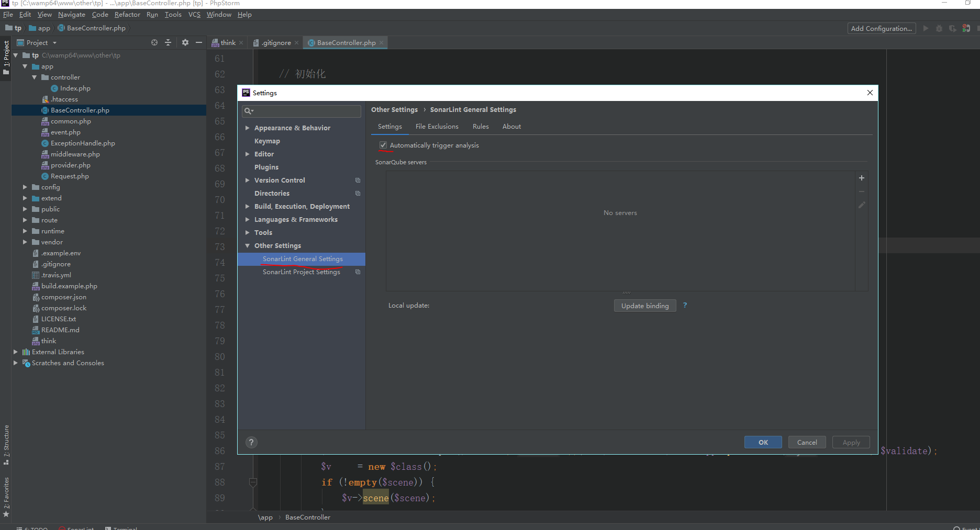Click project-level icon next to SonarLint Project Settings
Screen dimensions: 980x530
click(x=358, y=272)
